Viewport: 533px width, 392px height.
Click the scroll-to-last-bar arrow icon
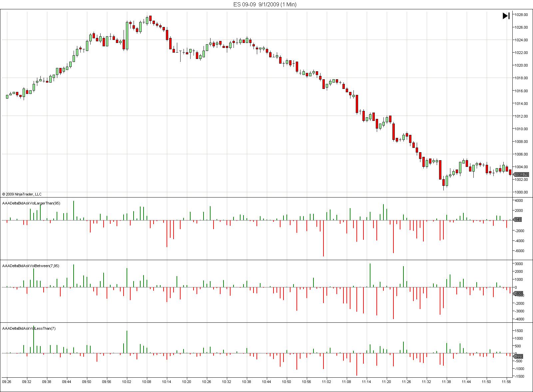[506, 16]
